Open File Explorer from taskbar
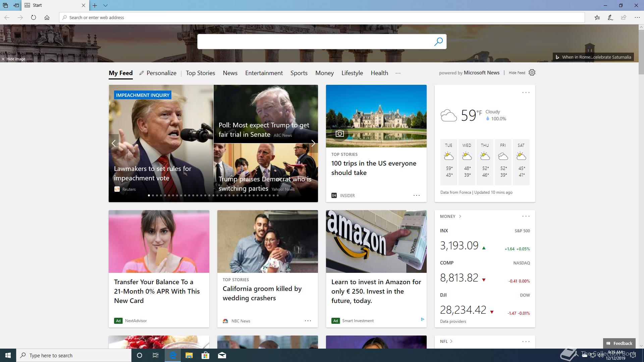644x362 pixels. pyautogui.click(x=189, y=355)
